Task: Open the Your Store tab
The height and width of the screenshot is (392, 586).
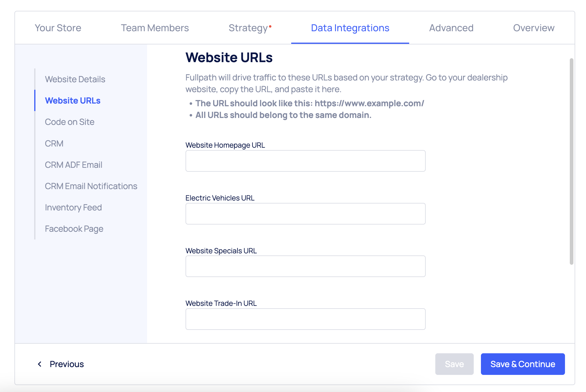Action: pos(58,28)
